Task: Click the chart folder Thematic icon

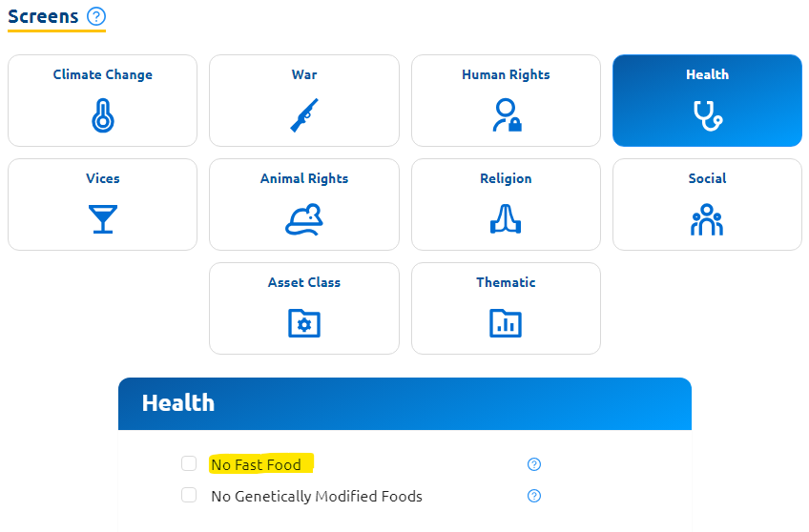Action: point(506,323)
